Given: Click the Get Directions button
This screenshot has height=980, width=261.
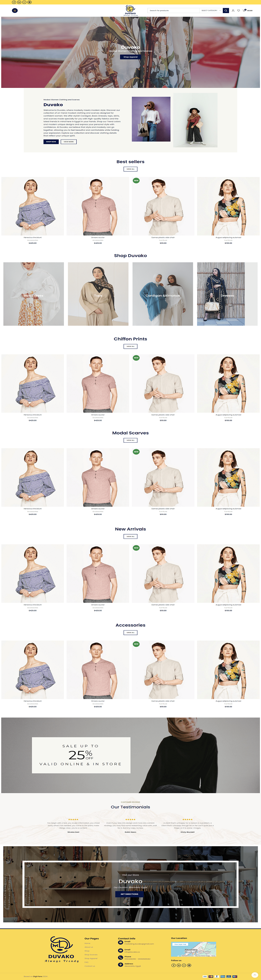Looking at the screenshot, I should (x=129, y=894).
